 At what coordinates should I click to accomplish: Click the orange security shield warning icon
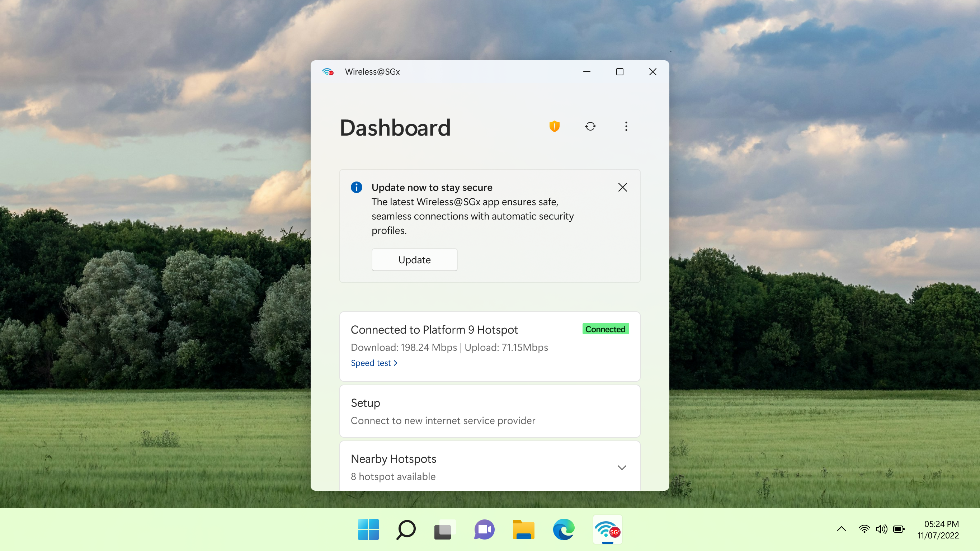coord(554,126)
